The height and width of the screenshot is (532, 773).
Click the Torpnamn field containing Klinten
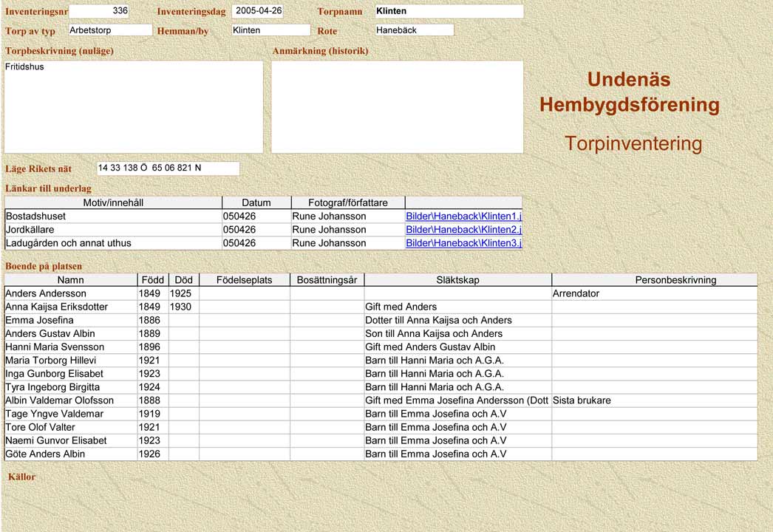click(x=449, y=11)
